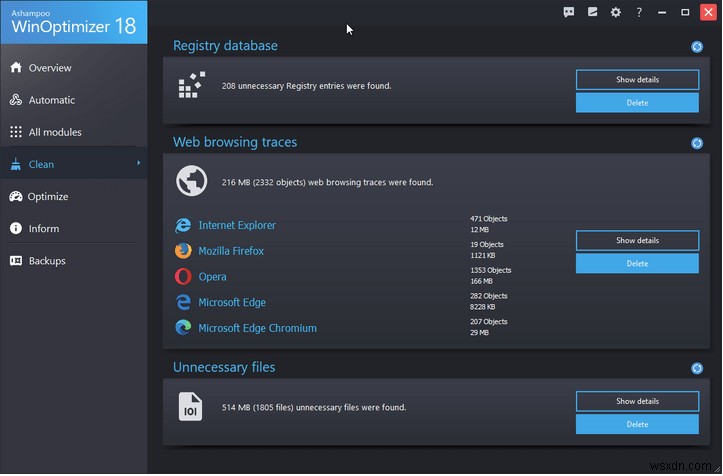Refresh the Registry database scan
The image size is (723, 476).
point(697,47)
